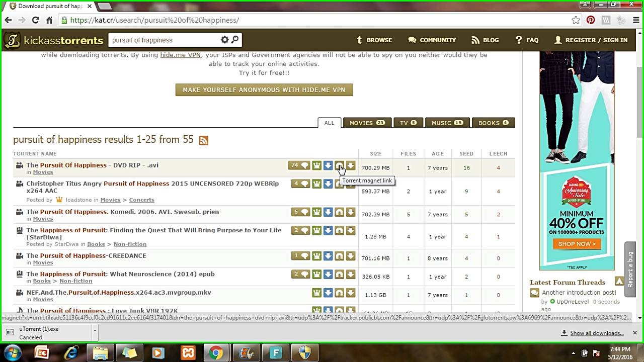Show hidden system tray icons
The width and height of the screenshot is (644, 362).
(574, 353)
